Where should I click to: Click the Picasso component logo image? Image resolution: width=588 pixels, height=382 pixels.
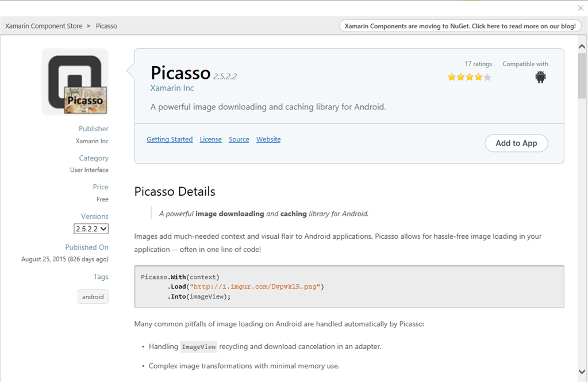(75, 82)
